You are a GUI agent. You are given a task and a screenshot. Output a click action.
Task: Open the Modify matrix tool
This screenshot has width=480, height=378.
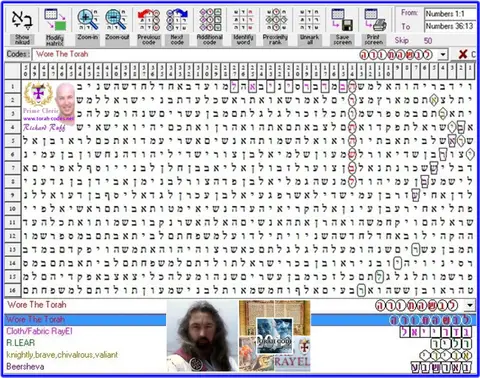[55, 26]
